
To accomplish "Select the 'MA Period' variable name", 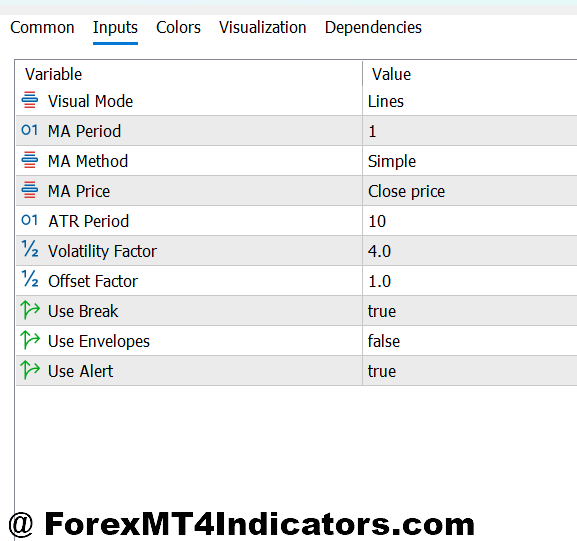I will [x=85, y=131].
